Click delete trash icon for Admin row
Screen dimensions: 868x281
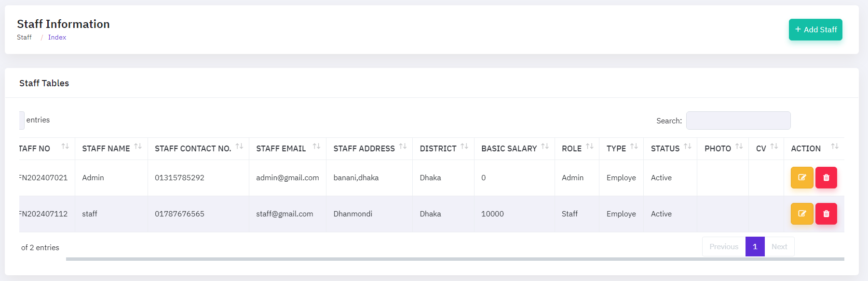pos(826,178)
